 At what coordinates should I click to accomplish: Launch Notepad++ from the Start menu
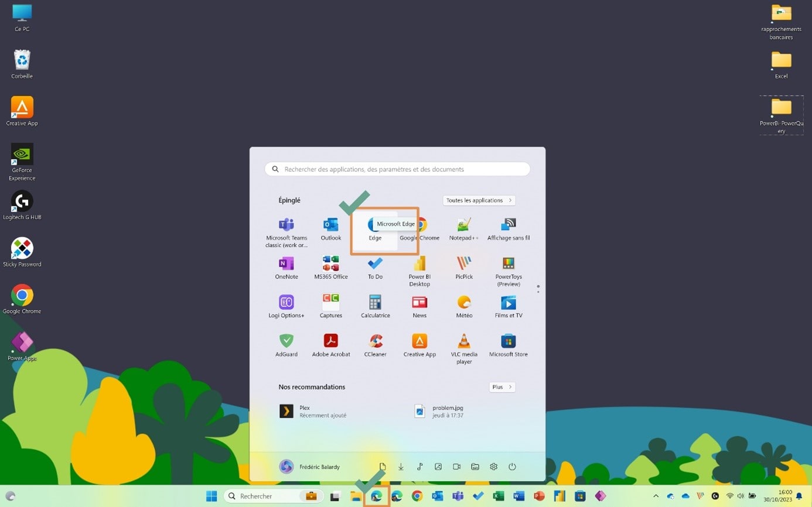click(464, 229)
